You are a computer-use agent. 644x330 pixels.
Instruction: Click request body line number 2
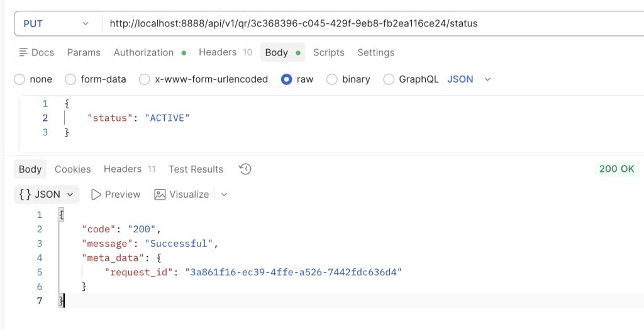45,118
